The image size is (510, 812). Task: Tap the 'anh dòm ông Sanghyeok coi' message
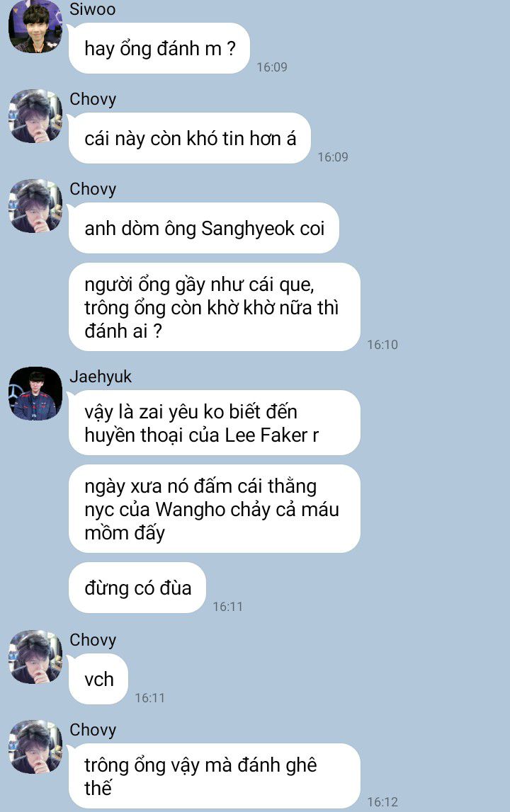[204, 229]
